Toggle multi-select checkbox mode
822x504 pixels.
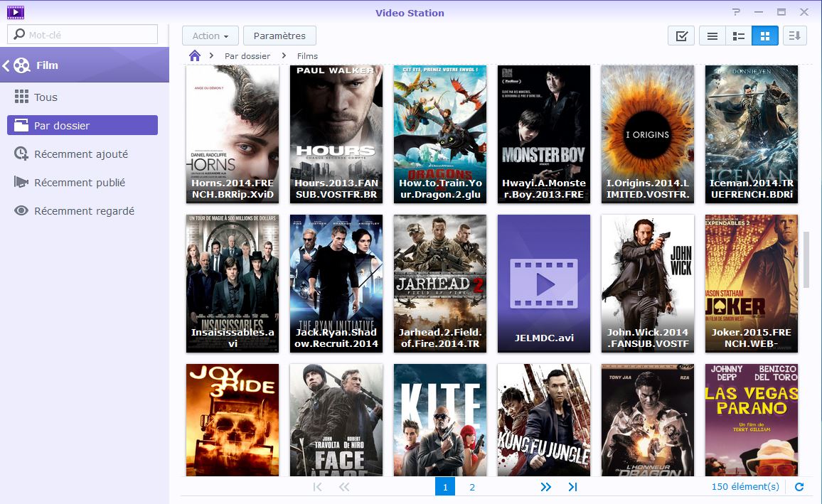pos(681,36)
